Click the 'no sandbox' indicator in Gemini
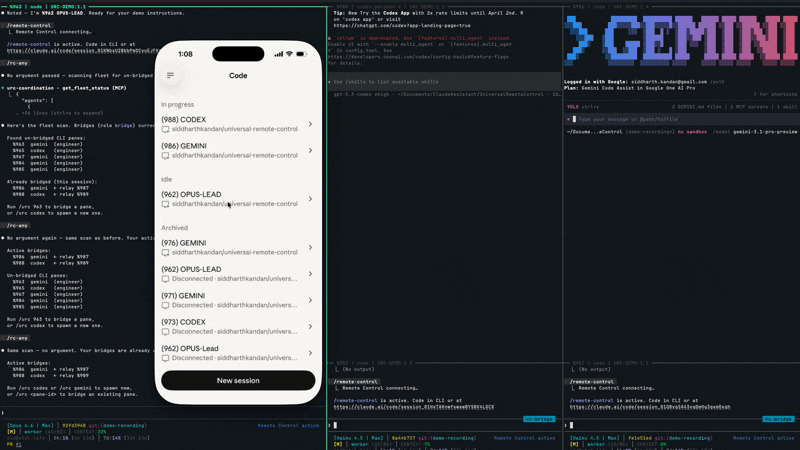 pyautogui.click(x=692, y=132)
